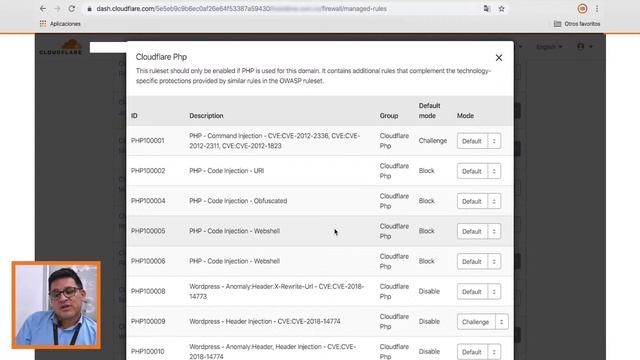Click 'PHP - Code Injection - Obfuscated' description
This screenshot has height=360, width=640.
click(x=238, y=201)
